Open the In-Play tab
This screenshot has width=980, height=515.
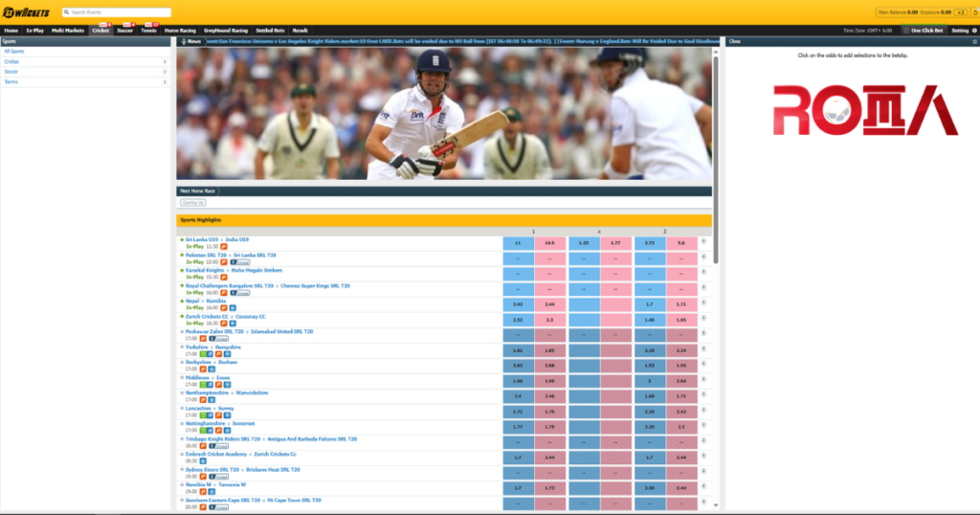[x=35, y=30]
